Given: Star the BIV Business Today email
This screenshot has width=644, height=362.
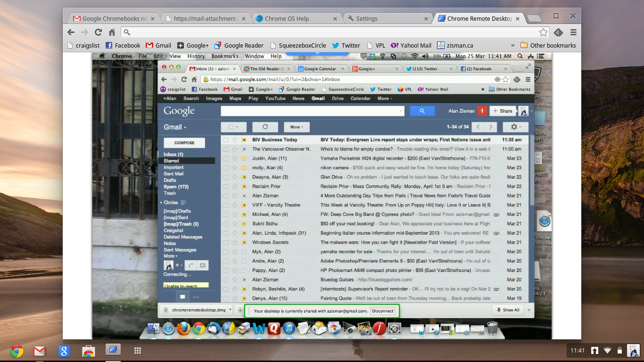Looking at the screenshot, I should pos(235,140).
